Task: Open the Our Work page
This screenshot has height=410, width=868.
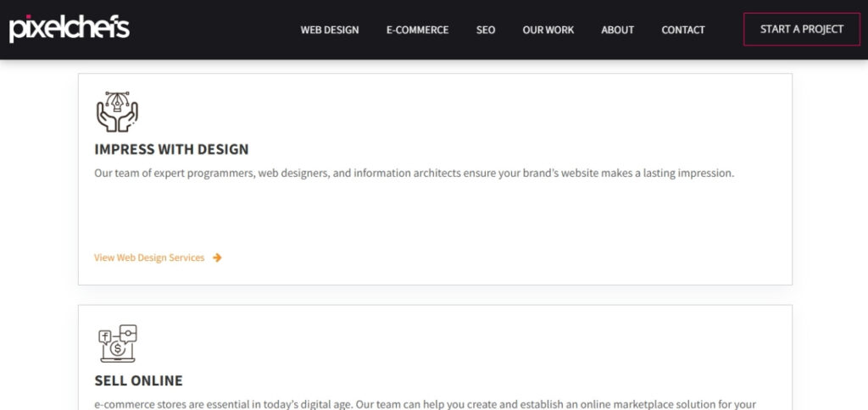Action: coord(548,30)
